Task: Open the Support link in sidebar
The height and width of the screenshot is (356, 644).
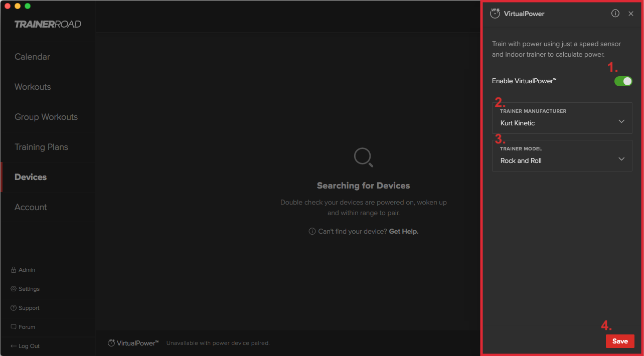Action: (29, 308)
